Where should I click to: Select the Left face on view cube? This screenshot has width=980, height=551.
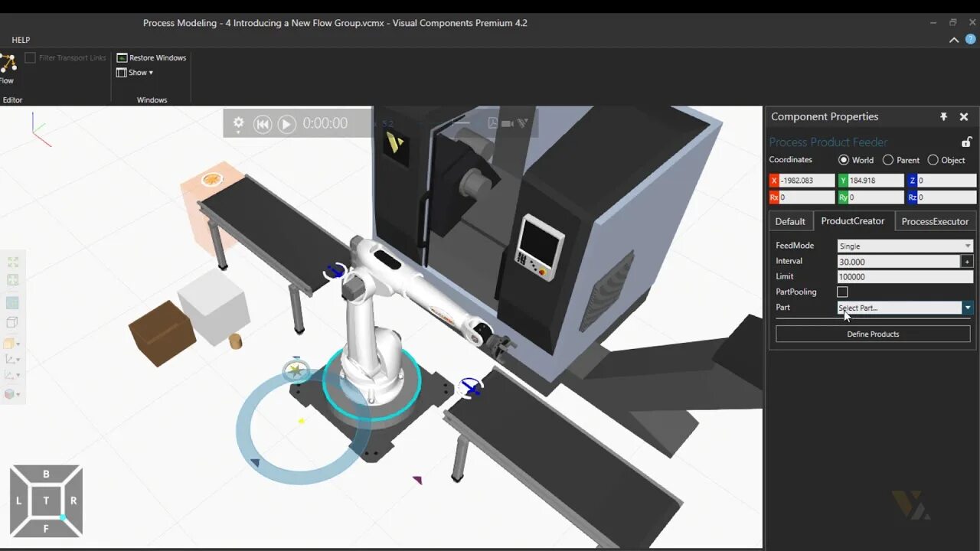(x=19, y=500)
